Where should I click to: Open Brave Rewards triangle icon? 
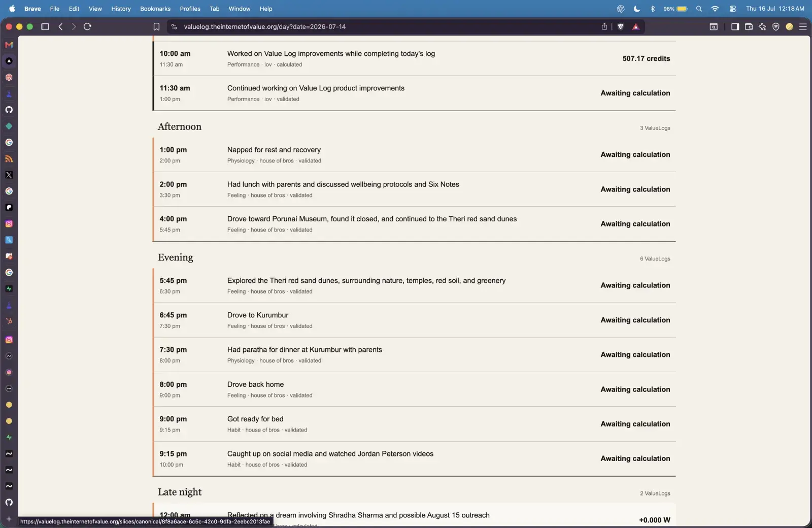coord(635,26)
